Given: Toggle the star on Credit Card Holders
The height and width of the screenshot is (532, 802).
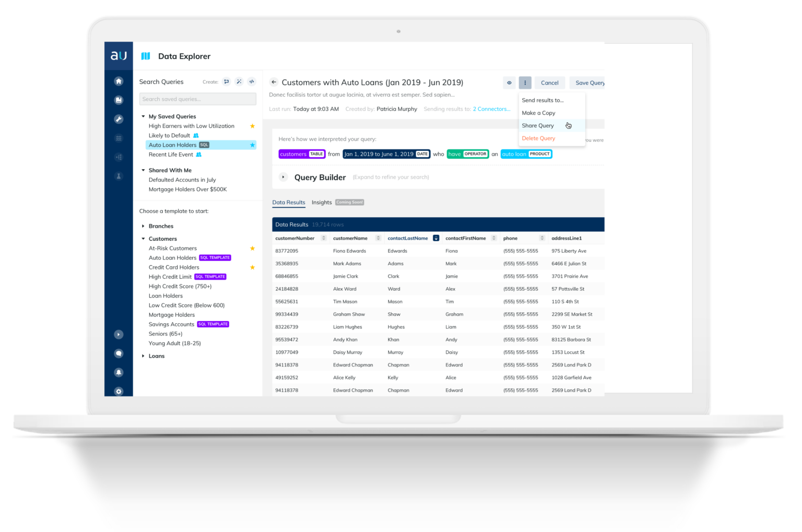Looking at the screenshot, I should [x=253, y=267].
